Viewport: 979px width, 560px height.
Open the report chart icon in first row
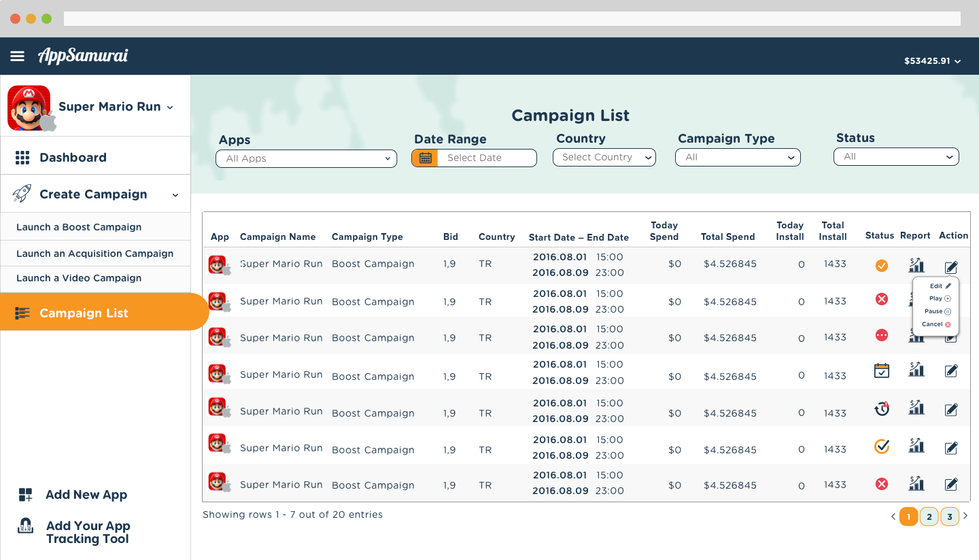tap(916, 265)
